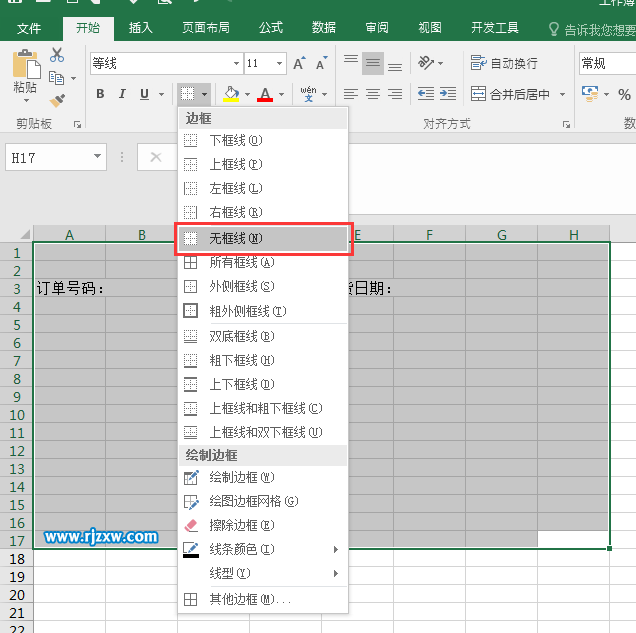
Task: Click the wén phonetic guide icon
Action: (308, 94)
